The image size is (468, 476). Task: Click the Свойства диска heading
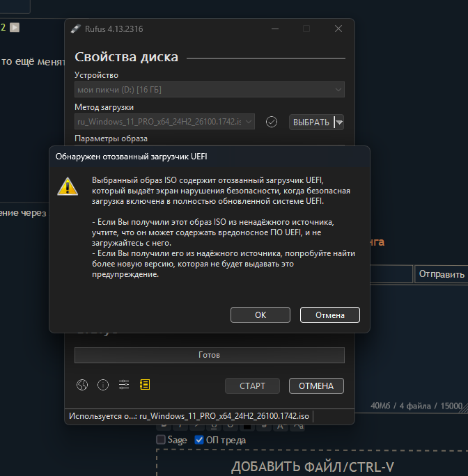127,57
